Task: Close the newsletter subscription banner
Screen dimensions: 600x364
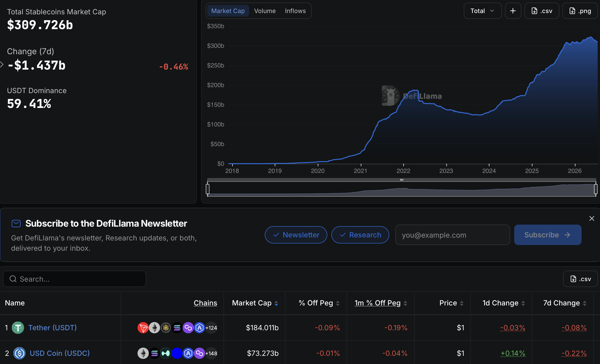Action: [x=592, y=218]
